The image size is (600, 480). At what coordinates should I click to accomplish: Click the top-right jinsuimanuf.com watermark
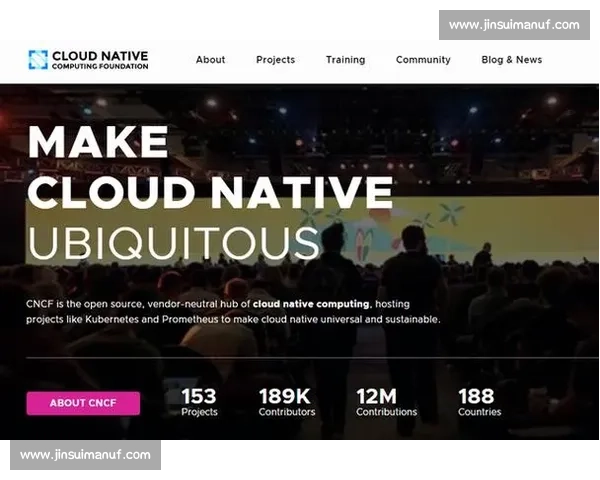pyautogui.click(x=514, y=25)
